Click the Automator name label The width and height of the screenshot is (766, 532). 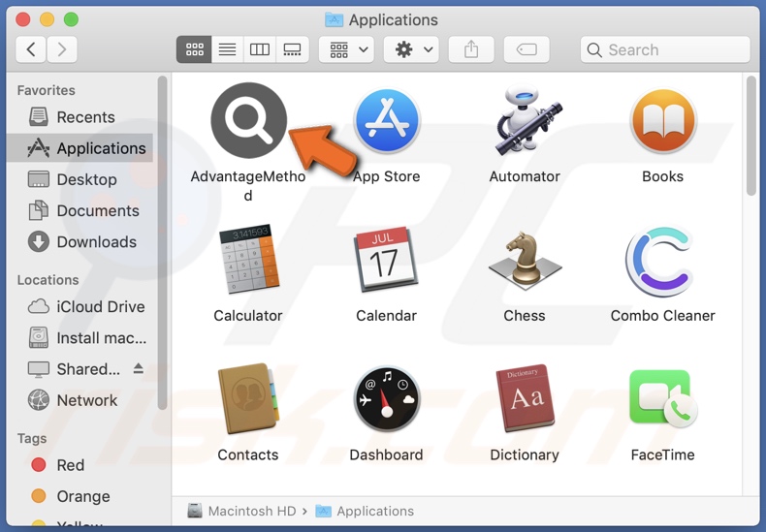point(525,176)
